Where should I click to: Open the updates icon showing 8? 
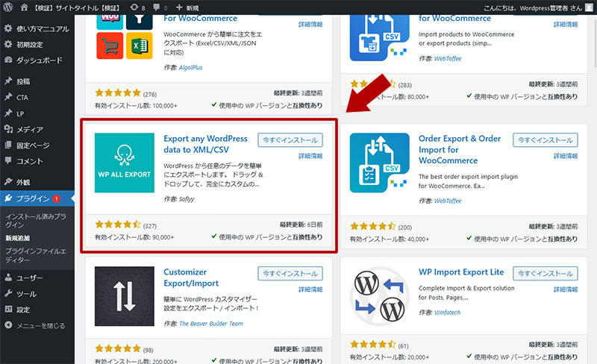point(134,7)
